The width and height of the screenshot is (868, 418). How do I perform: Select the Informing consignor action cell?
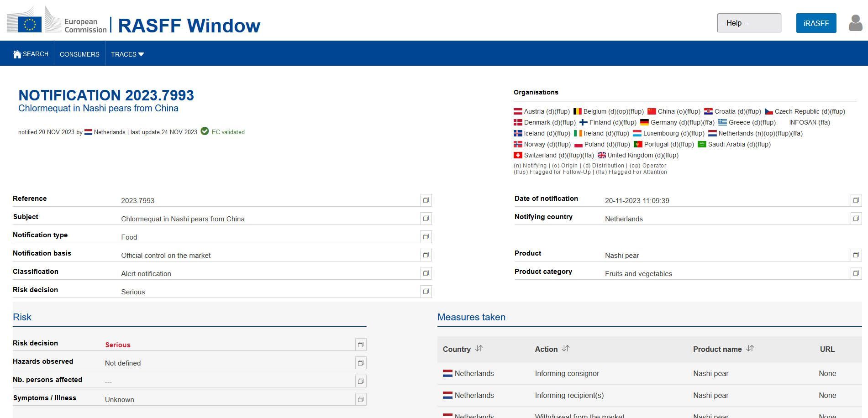pyautogui.click(x=567, y=373)
